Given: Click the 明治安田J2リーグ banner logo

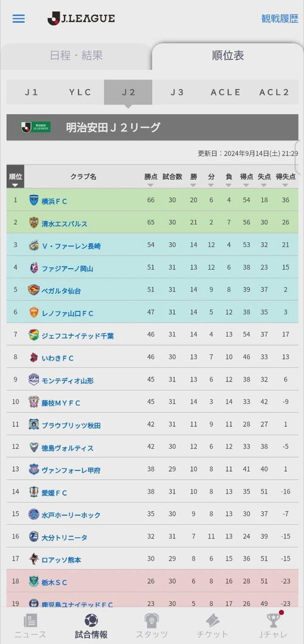Looking at the screenshot, I should [x=36, y=127].
